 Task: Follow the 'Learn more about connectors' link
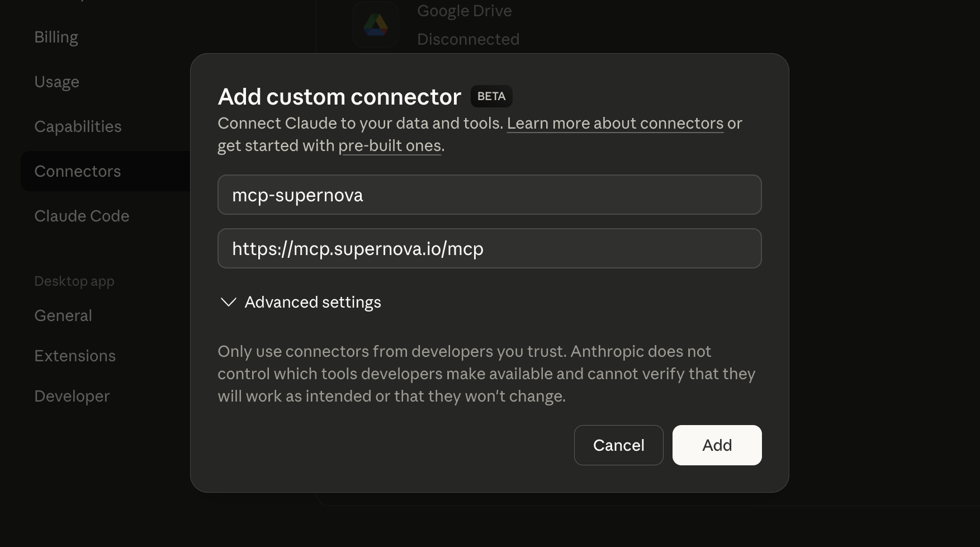tap(615, 123)
